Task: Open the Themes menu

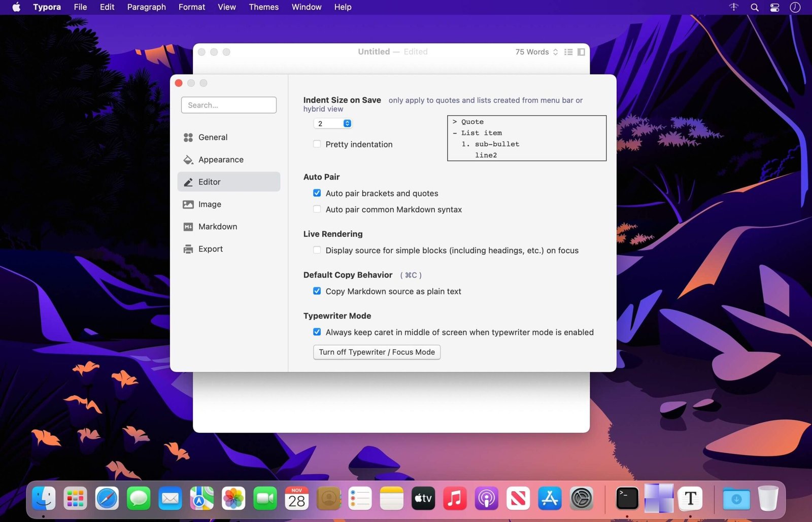Action: click(x=263, y=7)
